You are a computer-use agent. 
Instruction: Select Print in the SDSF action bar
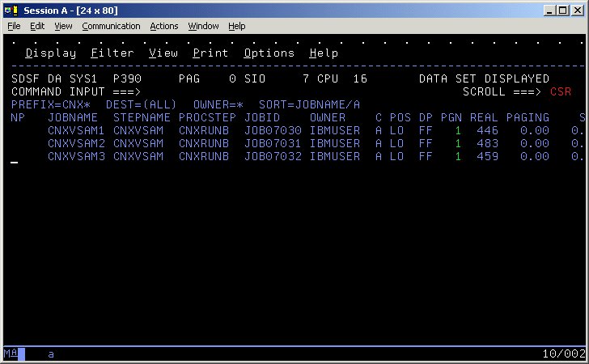pos(210,53)
